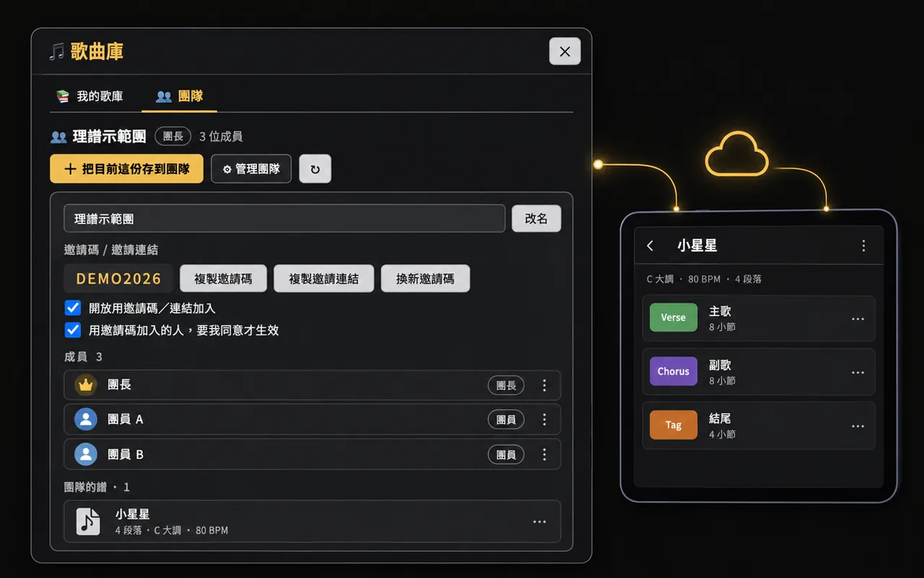924x578 pixels.
Task: Click 換新邀請碼 button
Action: [x=425, y=279]
